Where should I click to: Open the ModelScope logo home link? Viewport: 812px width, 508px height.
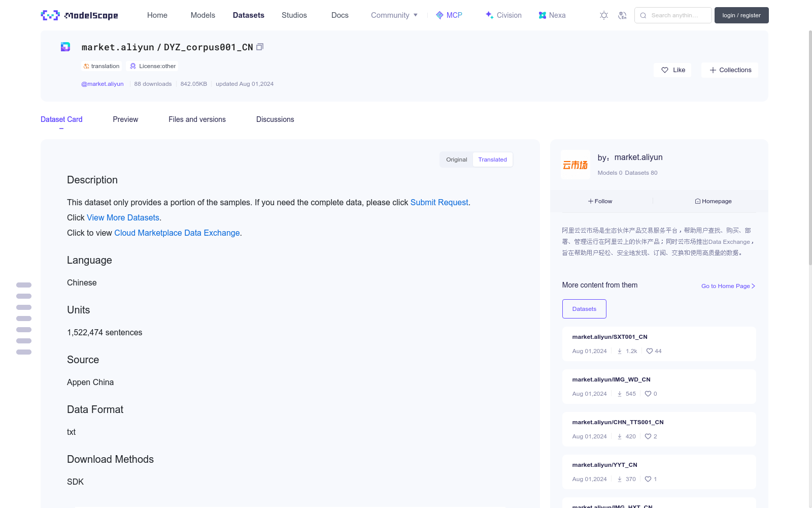(80, 15)
